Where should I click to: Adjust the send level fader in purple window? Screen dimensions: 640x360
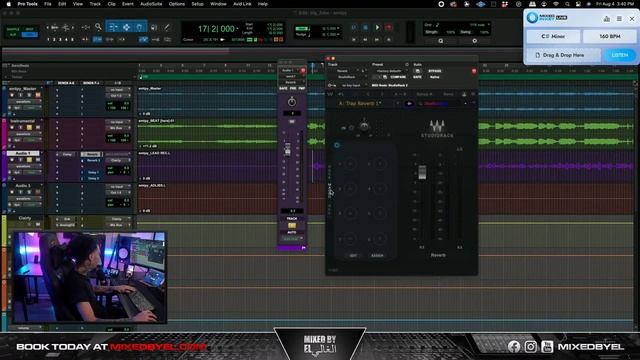point(287,149)
